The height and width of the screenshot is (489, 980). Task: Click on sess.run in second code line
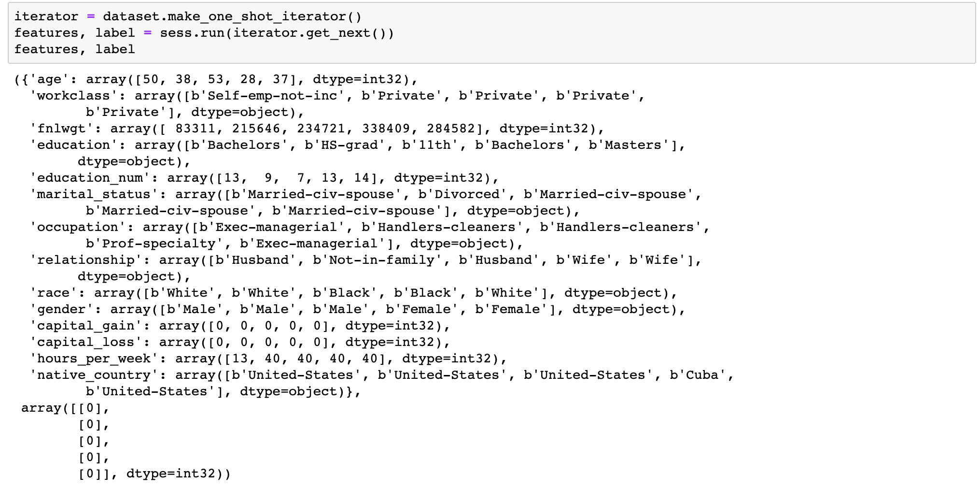196,33
